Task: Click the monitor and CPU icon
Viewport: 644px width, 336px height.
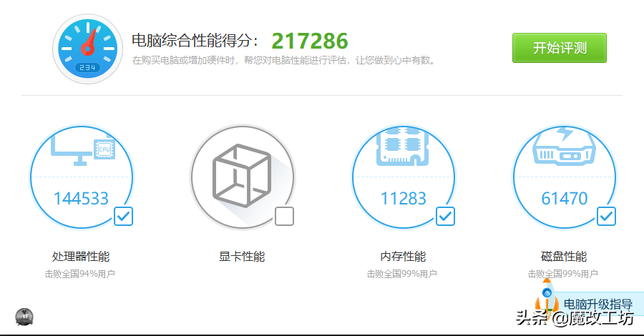Action: tap(82, 150)
